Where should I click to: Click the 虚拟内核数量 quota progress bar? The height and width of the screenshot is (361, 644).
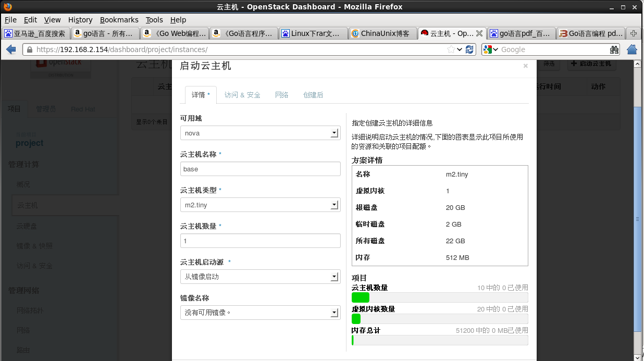(x=439, y=319)
